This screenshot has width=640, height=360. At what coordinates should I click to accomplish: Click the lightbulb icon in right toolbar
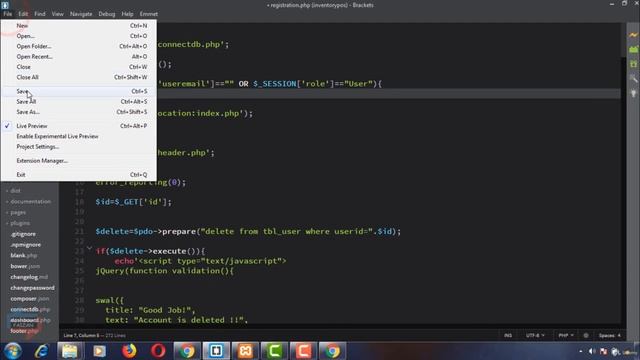pyautogui.click(x=633, y=93)
